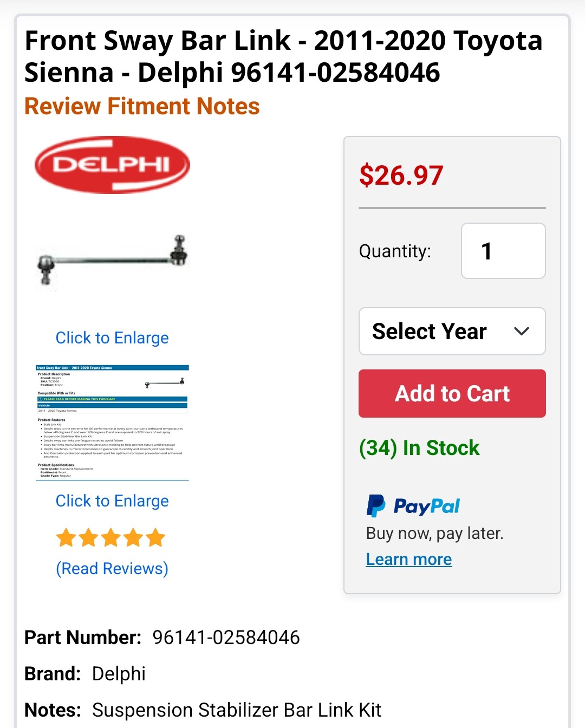Click the chevron arrow in Select Year
The image size is (585, 728).
(x=521, y=331)
